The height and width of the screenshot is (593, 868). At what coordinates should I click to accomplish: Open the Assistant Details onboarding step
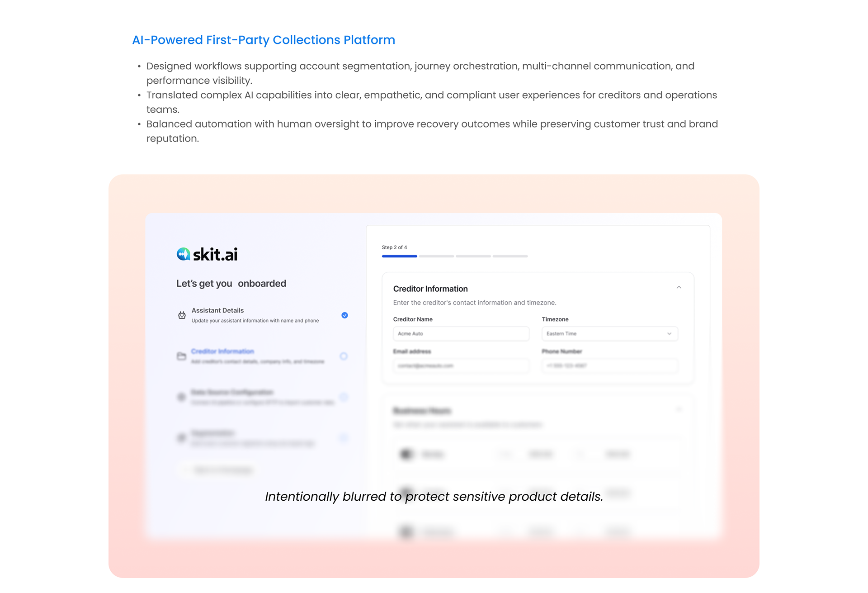tap(217, 311)
